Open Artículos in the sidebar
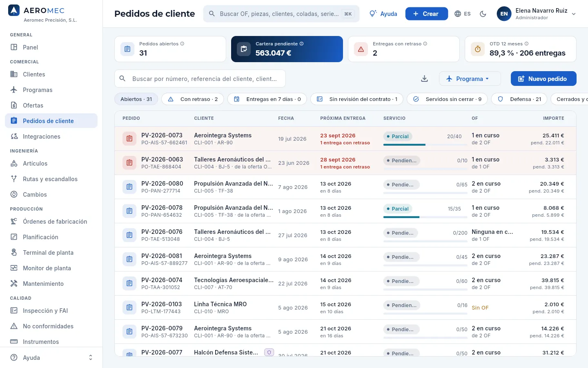This screenshot has height=368, width=588. tap(51, 164)
